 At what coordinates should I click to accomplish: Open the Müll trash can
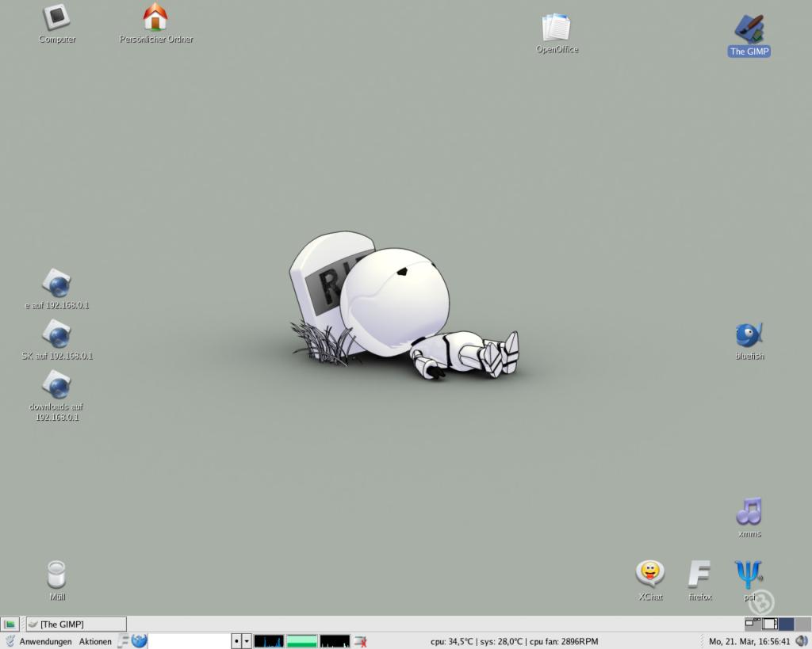coord(56,575)
